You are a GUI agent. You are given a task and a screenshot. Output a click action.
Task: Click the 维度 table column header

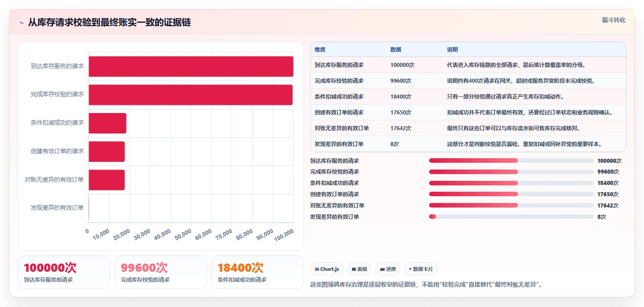[x=320, y=49]
